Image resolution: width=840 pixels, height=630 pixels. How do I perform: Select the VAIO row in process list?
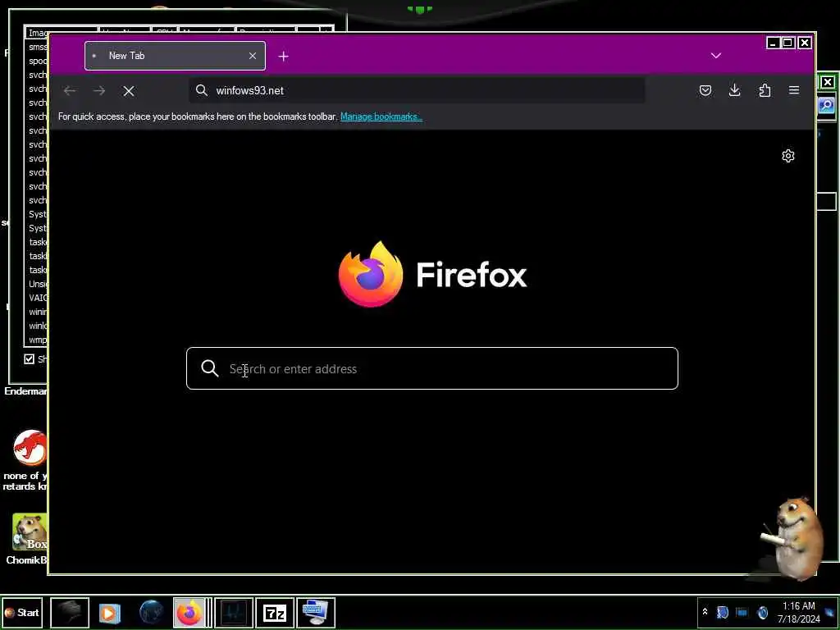(x=38, y=297)
